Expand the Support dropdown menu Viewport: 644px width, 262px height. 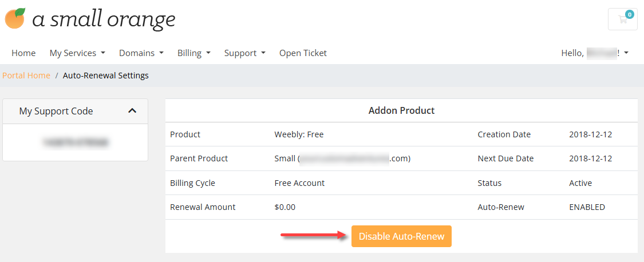[x=245, y=53]
